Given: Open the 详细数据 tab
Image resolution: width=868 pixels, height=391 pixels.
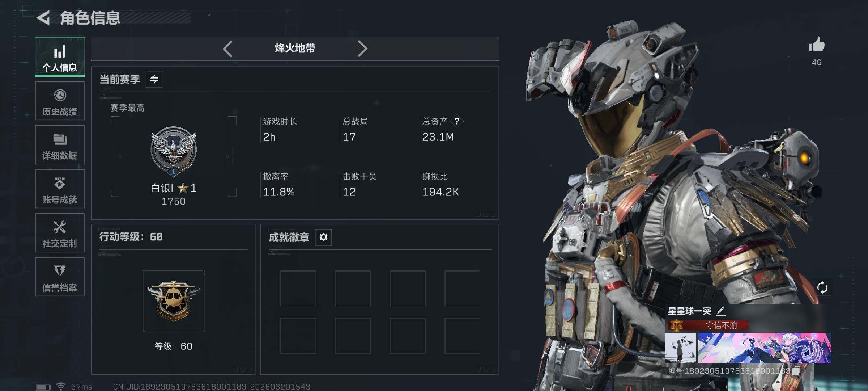Looking at the screenshot, I should pyautogui.click(x=60, y=145).
